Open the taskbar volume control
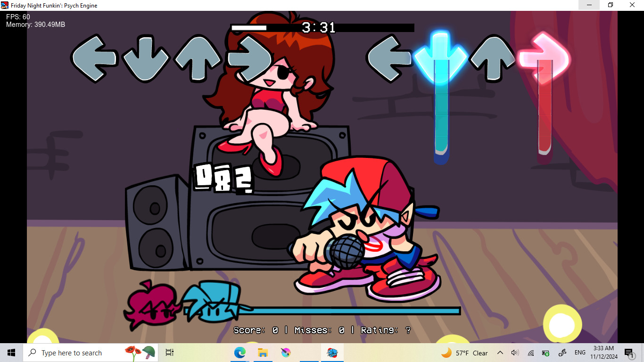The height and width of the screenshot is (362, 644). (515, 353)
